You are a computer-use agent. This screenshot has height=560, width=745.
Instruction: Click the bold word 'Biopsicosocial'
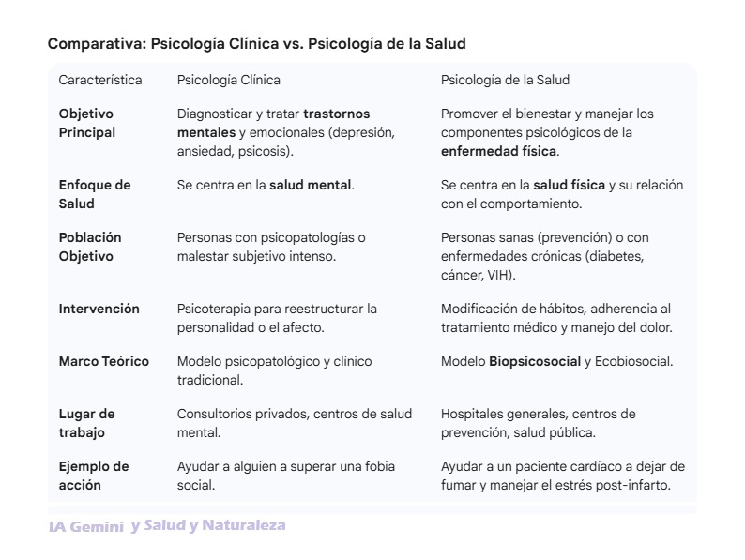pyautogui.click(x=535, y=361)
